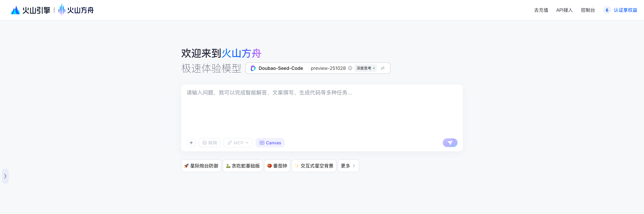Toggle the 联网 web search option
Viewport: 644px width, 214px height.
coord(209,143)
